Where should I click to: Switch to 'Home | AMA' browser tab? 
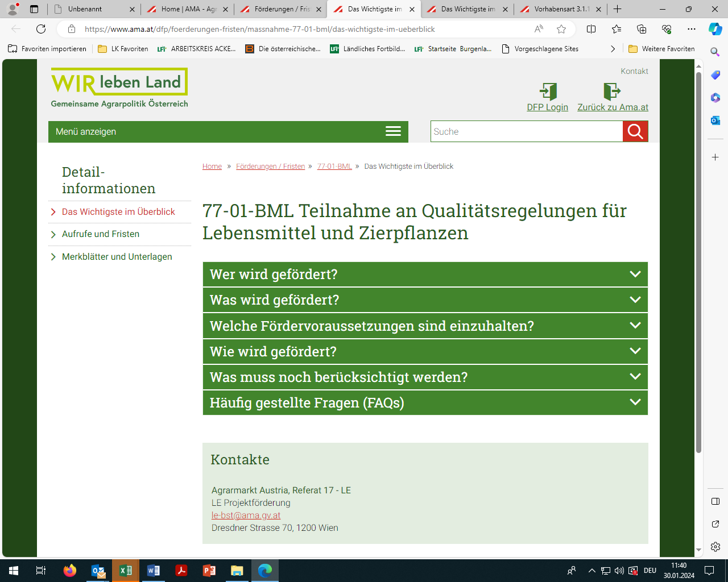188,9
